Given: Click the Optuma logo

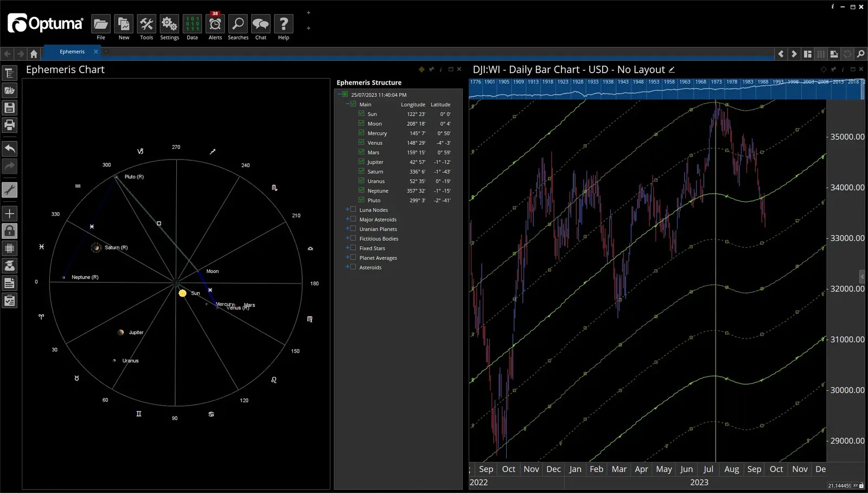Looking at the screenshot, I should pyautogui.click(x=46, y=23).
